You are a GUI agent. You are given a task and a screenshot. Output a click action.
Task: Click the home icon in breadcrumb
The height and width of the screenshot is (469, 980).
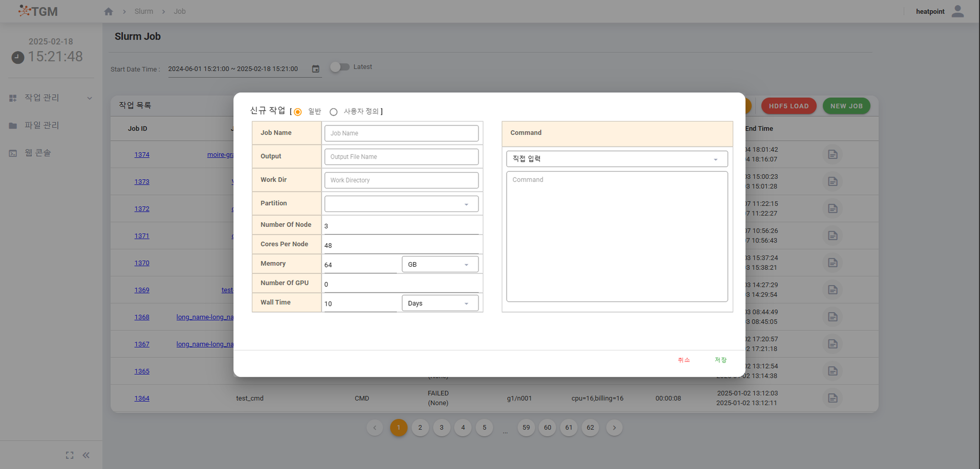pyautogui.click(x=108, y=11)
